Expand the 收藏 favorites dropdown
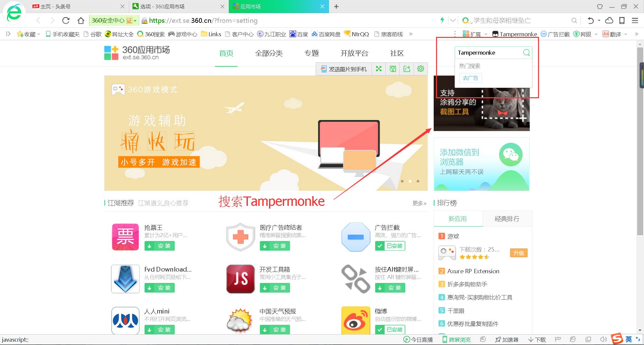This screenshot has width=644, height=345. point(38,34)
